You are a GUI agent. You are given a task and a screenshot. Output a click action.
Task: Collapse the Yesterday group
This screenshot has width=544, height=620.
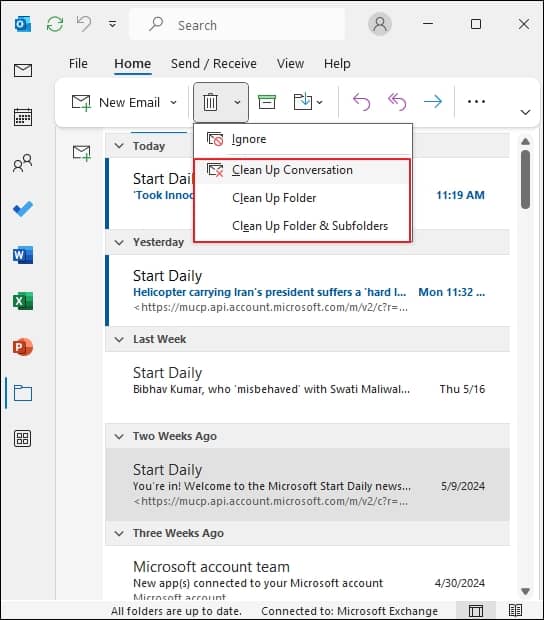coord(119,242)
